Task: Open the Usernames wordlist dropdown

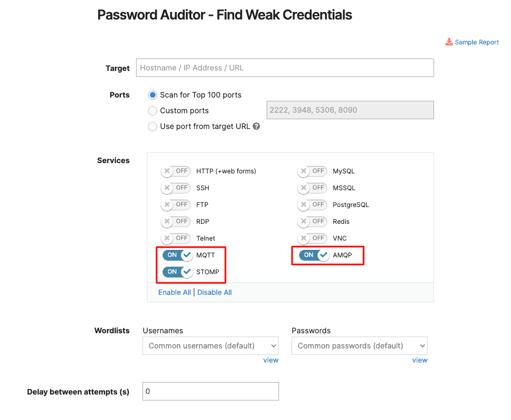Action: (210, 345)
